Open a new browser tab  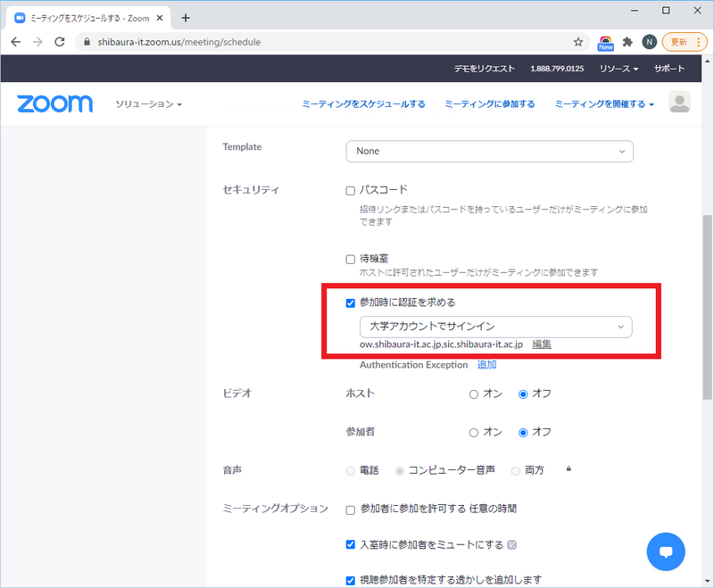click(x=186, y=18)
